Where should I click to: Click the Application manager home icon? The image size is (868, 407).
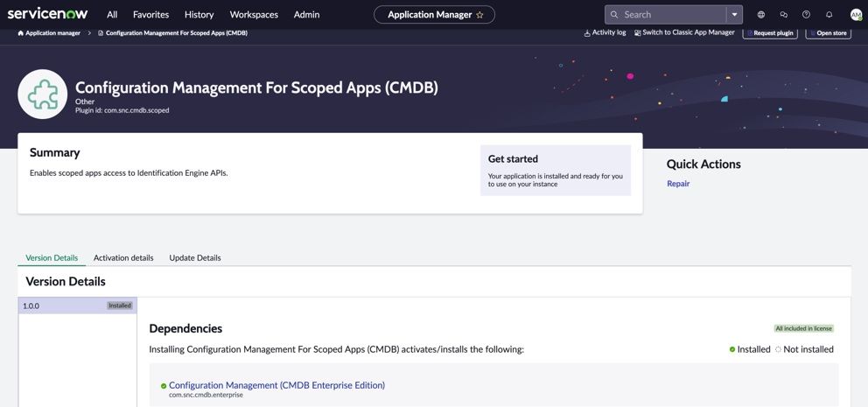pyautogui.click(x=20, y=33)
